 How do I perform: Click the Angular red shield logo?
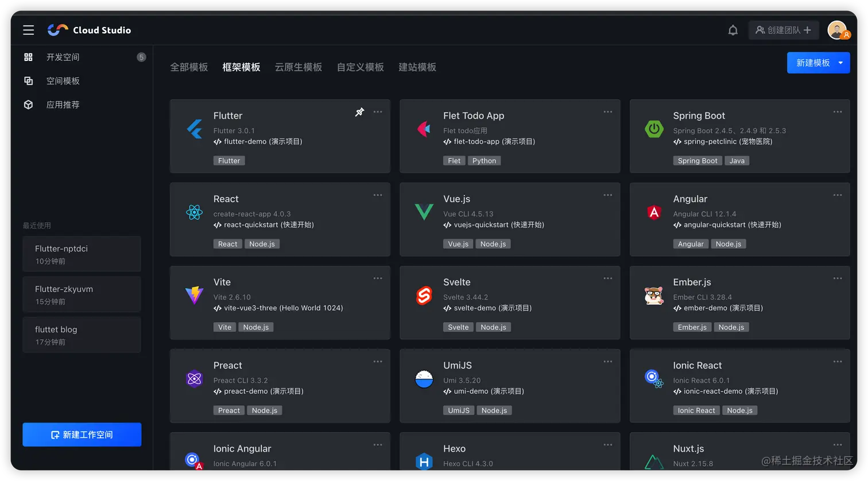click(x=654, y=212)
